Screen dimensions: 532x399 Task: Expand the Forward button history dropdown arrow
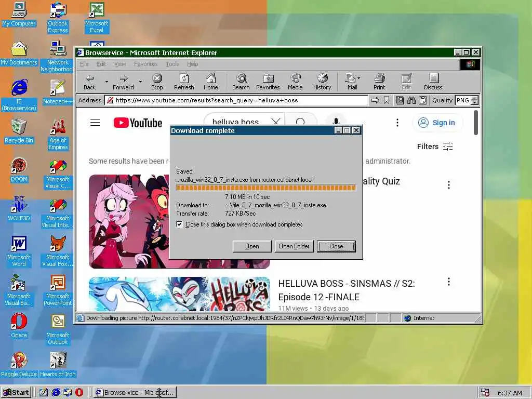coord(140,82)
